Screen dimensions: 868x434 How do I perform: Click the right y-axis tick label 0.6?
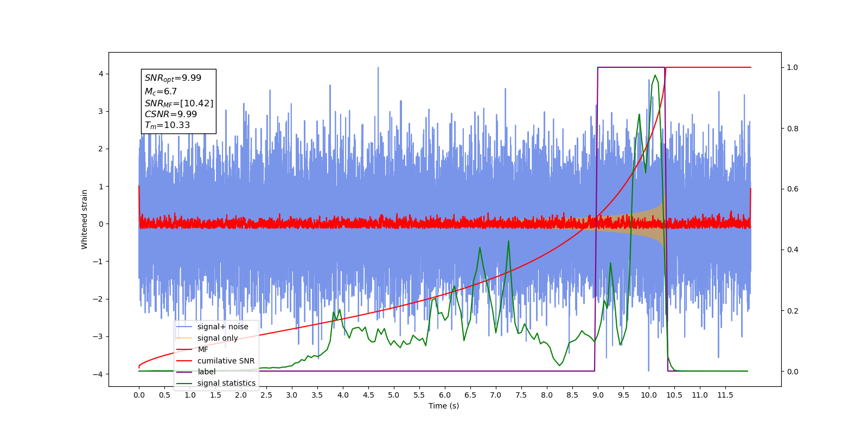[x=793, y=189]
